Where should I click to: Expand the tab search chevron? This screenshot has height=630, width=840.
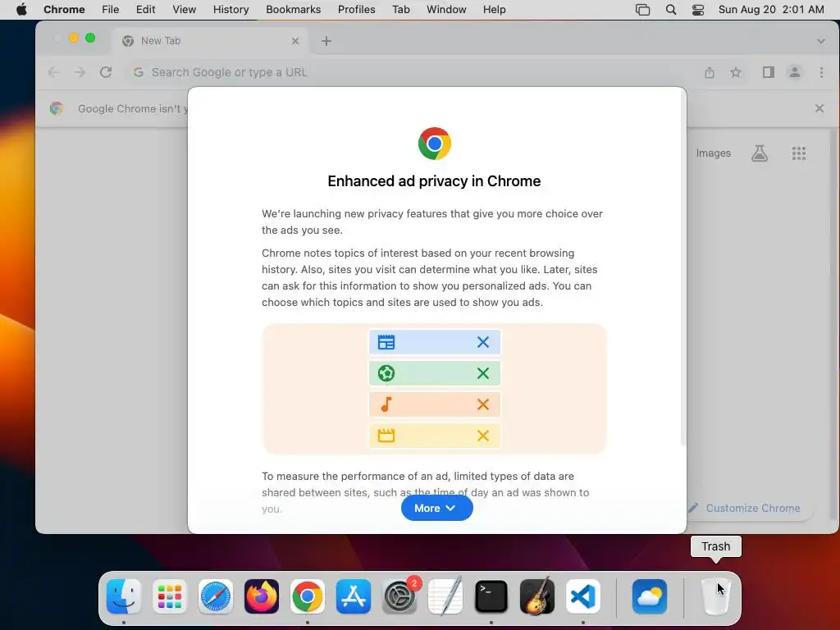coord(820,41)
